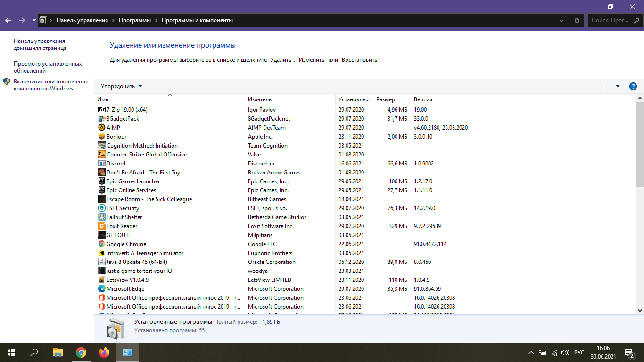Viewport: 644px width, 362px height.
Task: Click the vertical scrollbar thumb
Action: [640, 144]
